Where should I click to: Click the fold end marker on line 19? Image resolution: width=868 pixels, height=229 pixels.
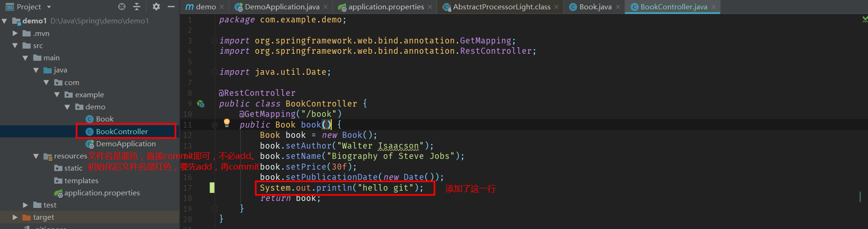[214, 208]
